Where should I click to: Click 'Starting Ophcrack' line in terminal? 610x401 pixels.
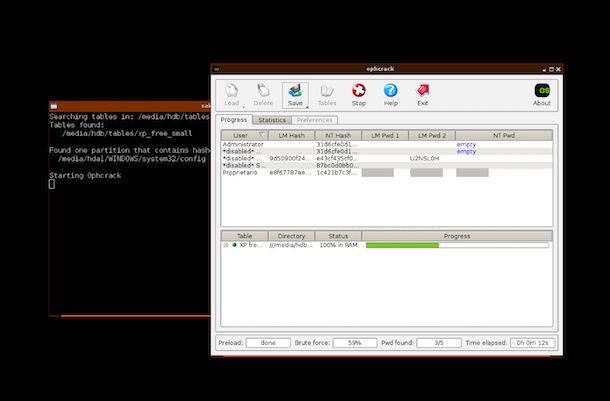[85, 175]
